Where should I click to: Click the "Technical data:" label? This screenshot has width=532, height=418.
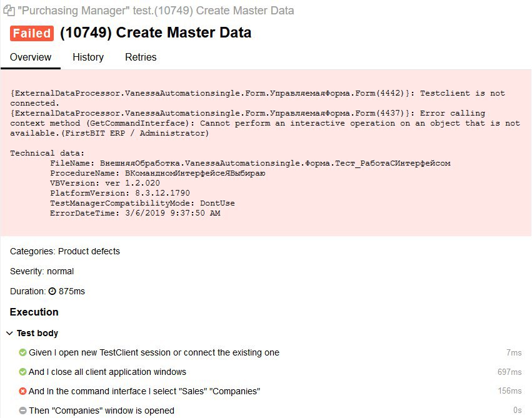(47, 153)
